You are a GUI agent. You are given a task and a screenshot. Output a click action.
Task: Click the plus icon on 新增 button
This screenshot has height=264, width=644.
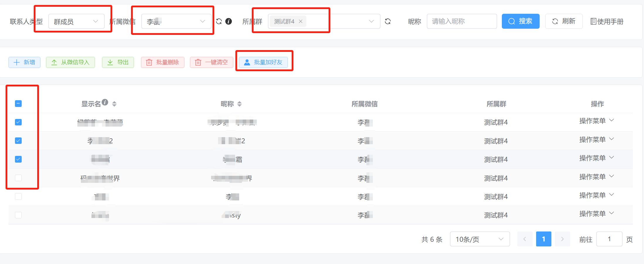pyautogui.click(x=17, y=62)
